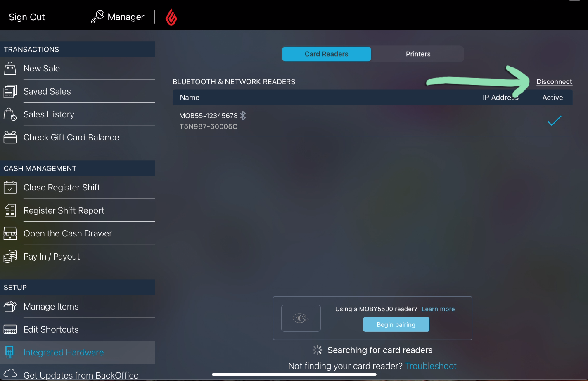Click the Integrated Hardware terminal icon
Image resolution: width=588 pixels, height=381 pixels.
[x=9, y=352]
